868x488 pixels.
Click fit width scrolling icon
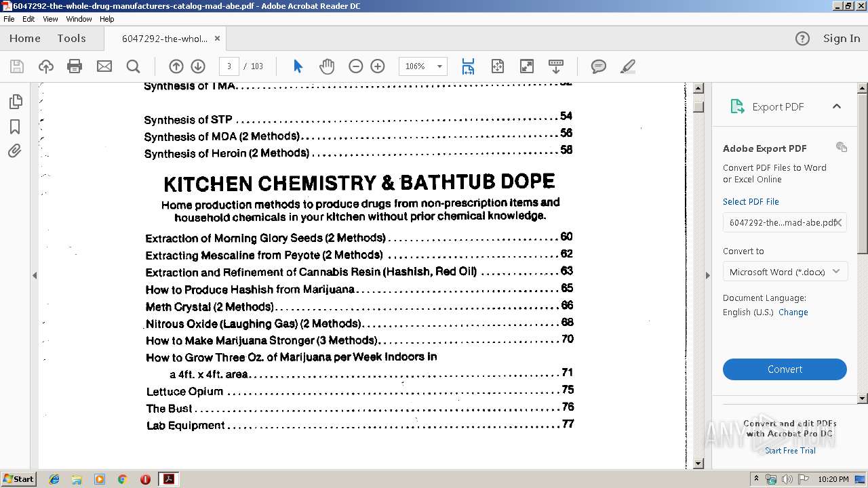coord(468,66)
